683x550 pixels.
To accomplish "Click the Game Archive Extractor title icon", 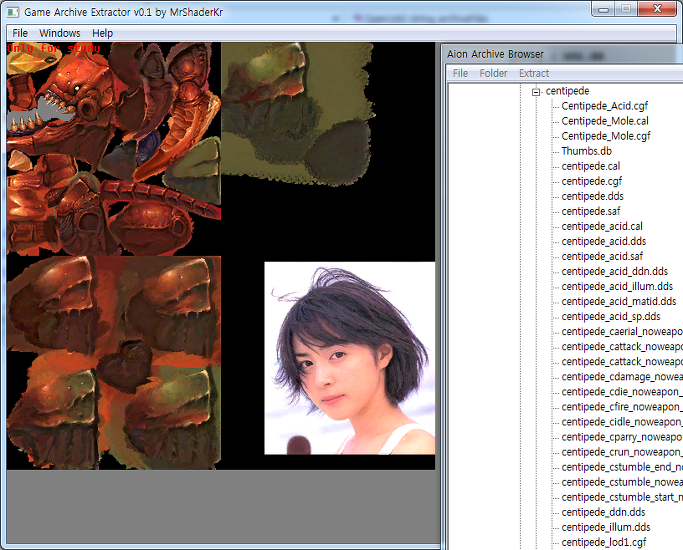I will pyautogui.click(x=13, y=12).
